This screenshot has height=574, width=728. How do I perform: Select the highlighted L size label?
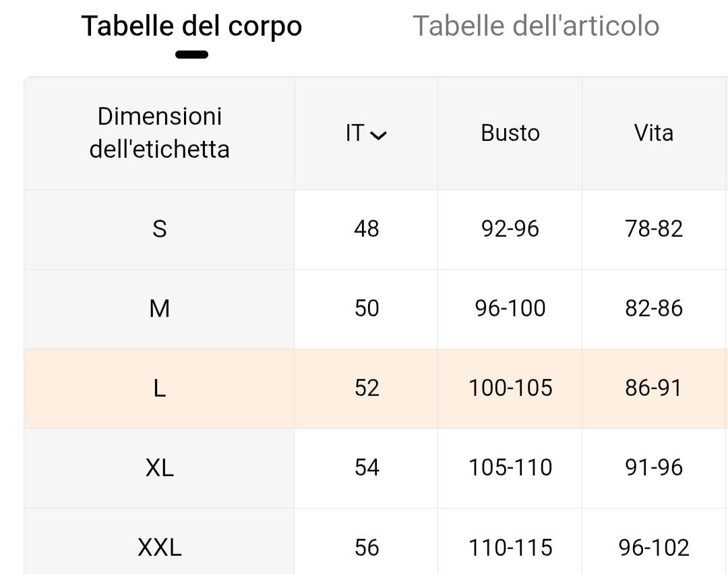pos(159,389)
